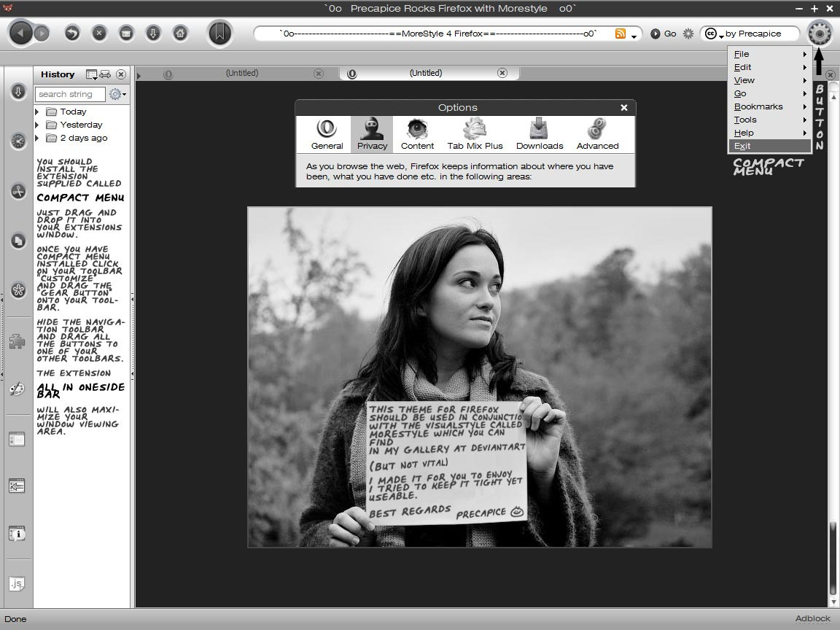Open the Tools submenu
The width and height of the screenshot is (840, 630).
click(770, 120)
